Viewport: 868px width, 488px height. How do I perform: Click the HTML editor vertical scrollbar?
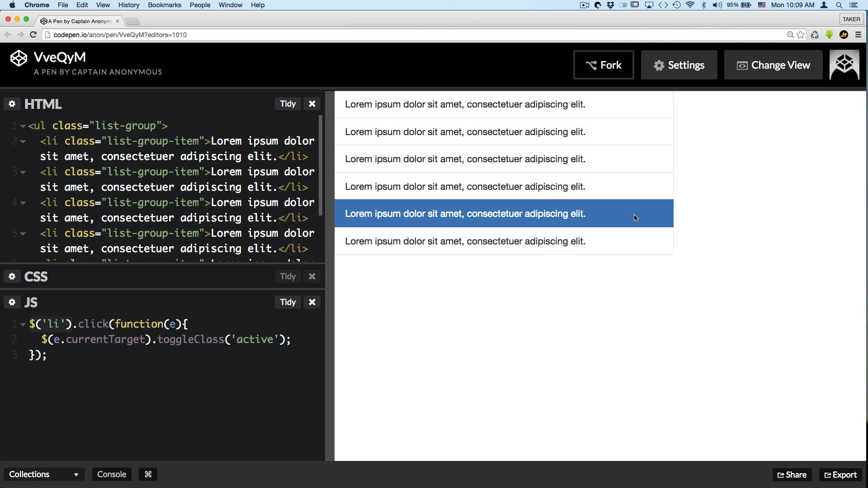[321, 165]
